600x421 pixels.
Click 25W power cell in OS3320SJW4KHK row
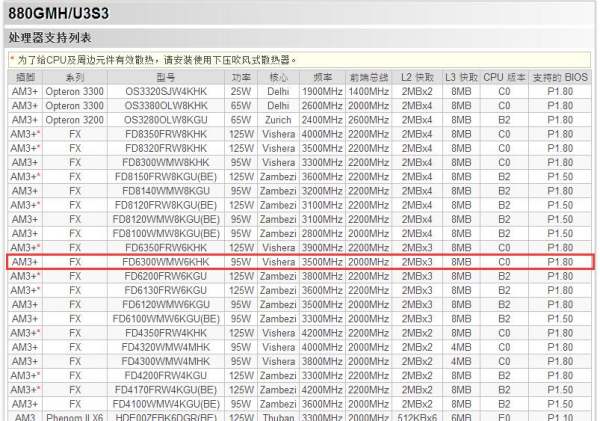click(x=241, y=92)
